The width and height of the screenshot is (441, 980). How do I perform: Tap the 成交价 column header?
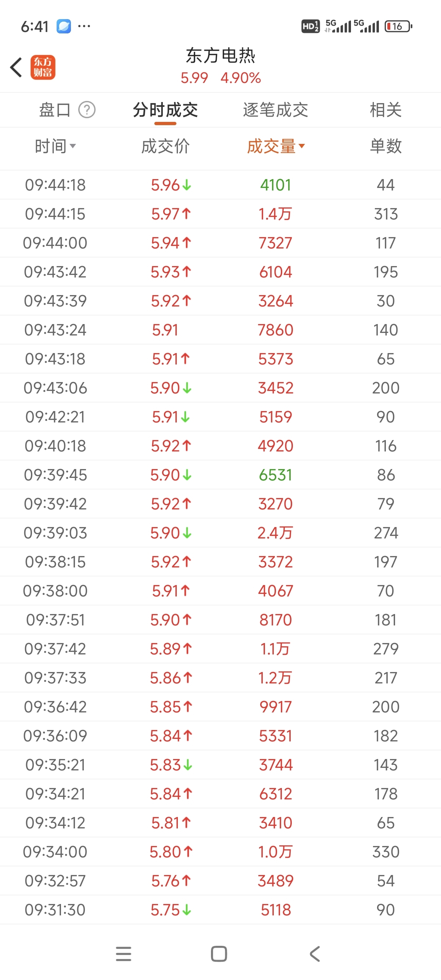click(165, 146)
